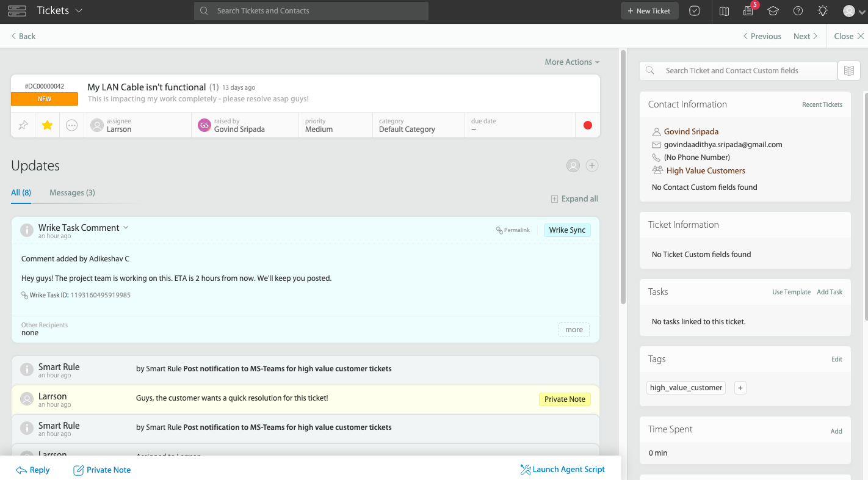The height and width of the screenshot is (480, 868).
Task: Pin the ticket with the pin icon
Action: (x=23, y=125)
